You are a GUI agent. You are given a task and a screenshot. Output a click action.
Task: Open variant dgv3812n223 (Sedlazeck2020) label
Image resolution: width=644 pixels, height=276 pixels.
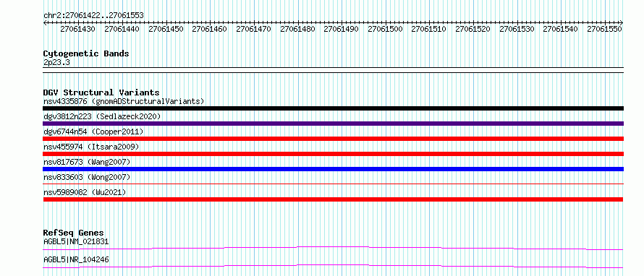[x=102, y=116]
